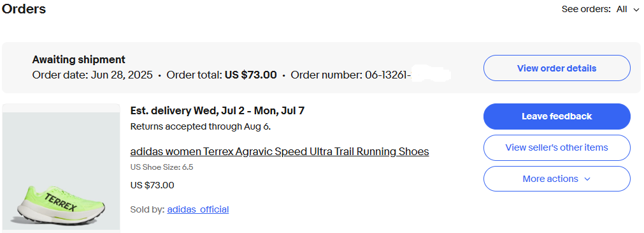This screenshot has height=233, width=644.
Task: Click the US Shoe Size 6.5 label
Action: (162, 167)
